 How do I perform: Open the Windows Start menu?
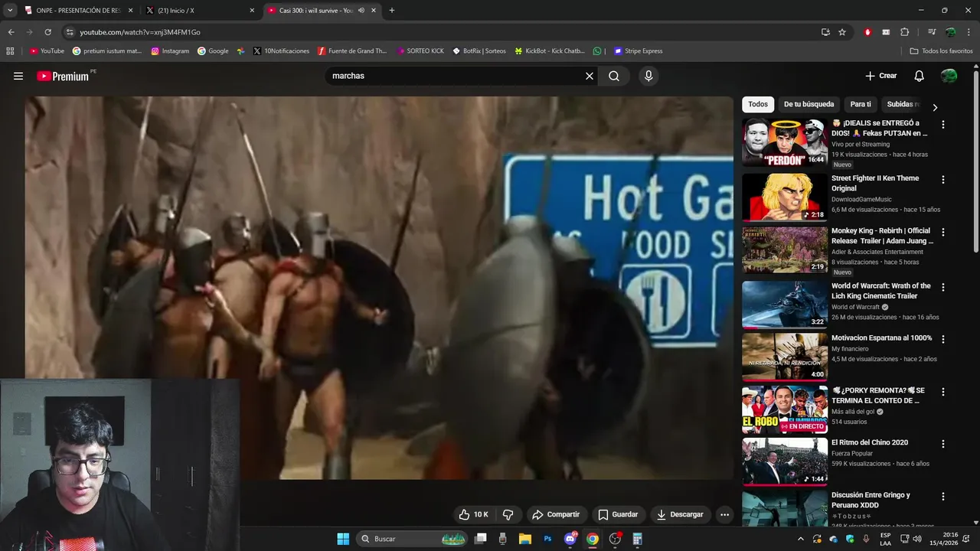(x=343, y=539)
